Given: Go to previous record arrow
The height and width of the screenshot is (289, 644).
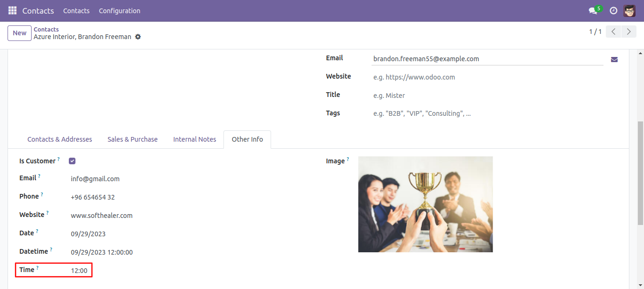Looking at the screenshot, I should click(613, 32).
